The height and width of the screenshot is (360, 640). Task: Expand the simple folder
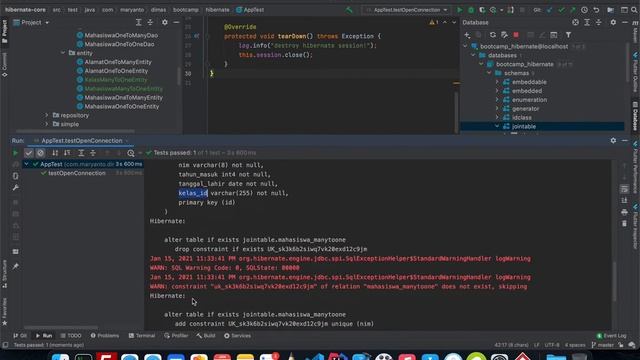coord(47,124)
